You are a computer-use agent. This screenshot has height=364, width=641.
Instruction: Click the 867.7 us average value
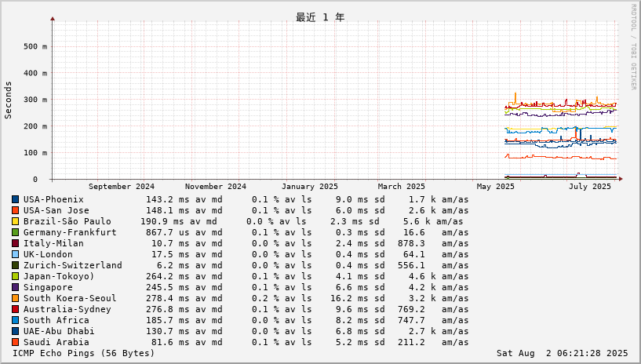(x=168, y=232)
